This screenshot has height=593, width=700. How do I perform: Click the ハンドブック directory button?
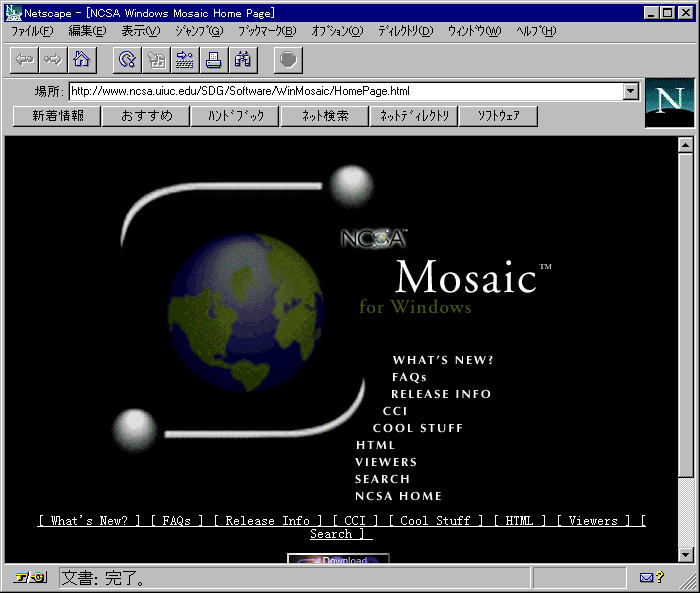pyautogui.click(x=235, y=116)
